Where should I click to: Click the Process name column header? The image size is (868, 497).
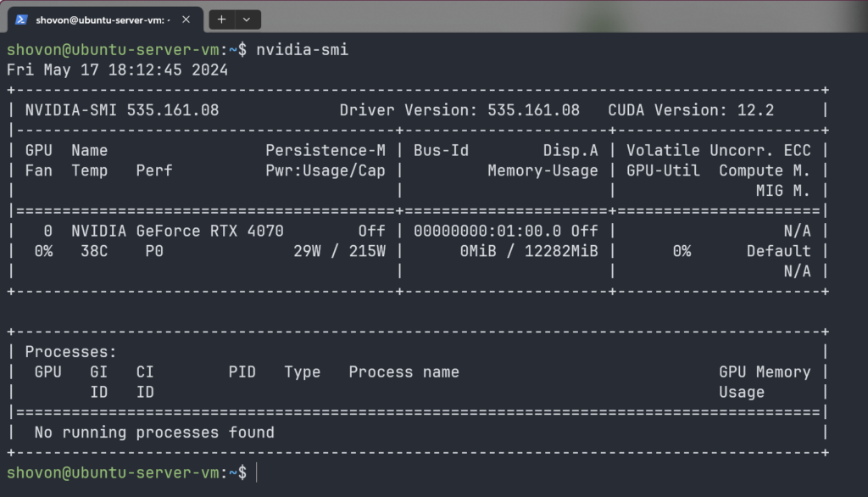(404, 372)
